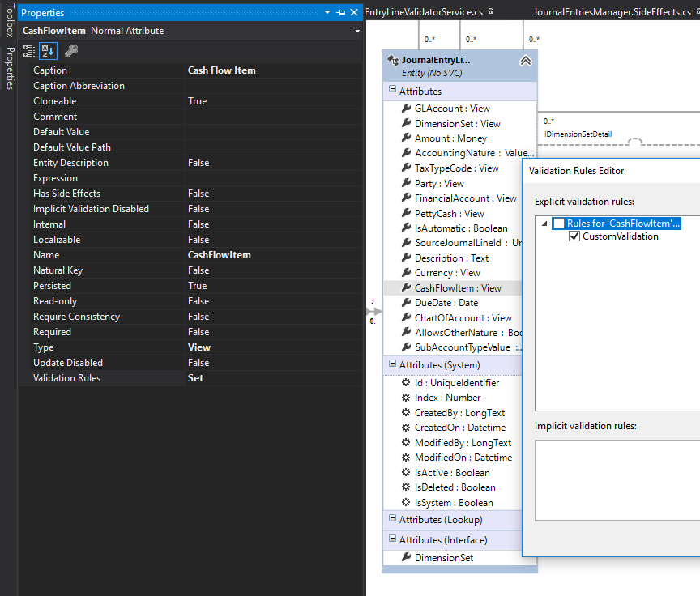Select the DimensionSet interface attribute
This screenshot has height=596, width=700.
tap(444, 557)
